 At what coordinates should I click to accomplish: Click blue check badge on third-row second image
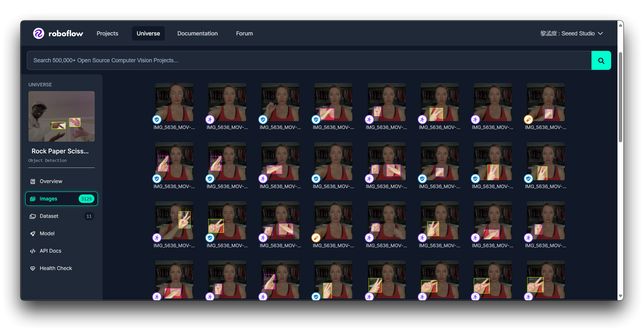[x=210, y=238]
